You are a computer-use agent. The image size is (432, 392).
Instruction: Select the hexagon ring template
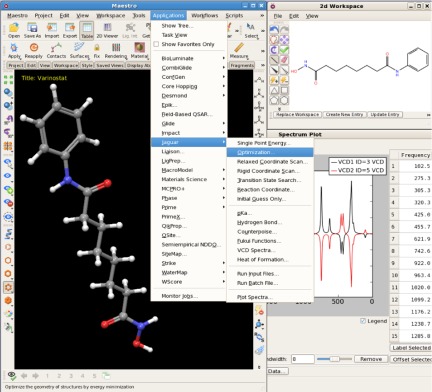(x=284, y=100)
